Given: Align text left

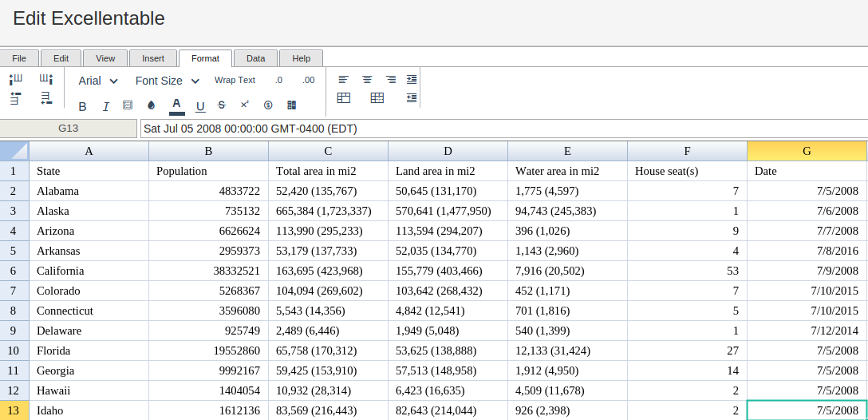Looking at the screenshot, I should pyautogui.click(x=343, y=80).
